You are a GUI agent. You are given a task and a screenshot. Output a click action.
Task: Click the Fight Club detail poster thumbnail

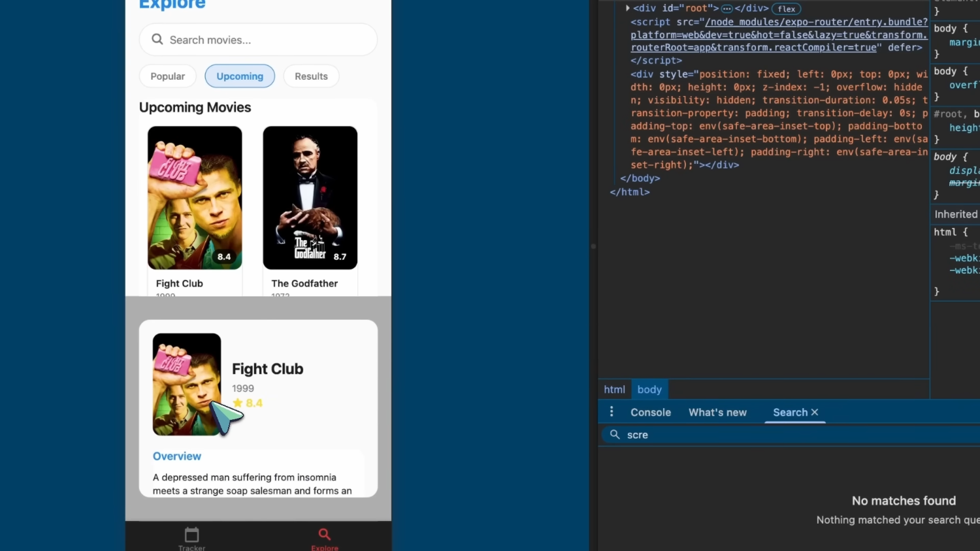[x=187, y=385]
